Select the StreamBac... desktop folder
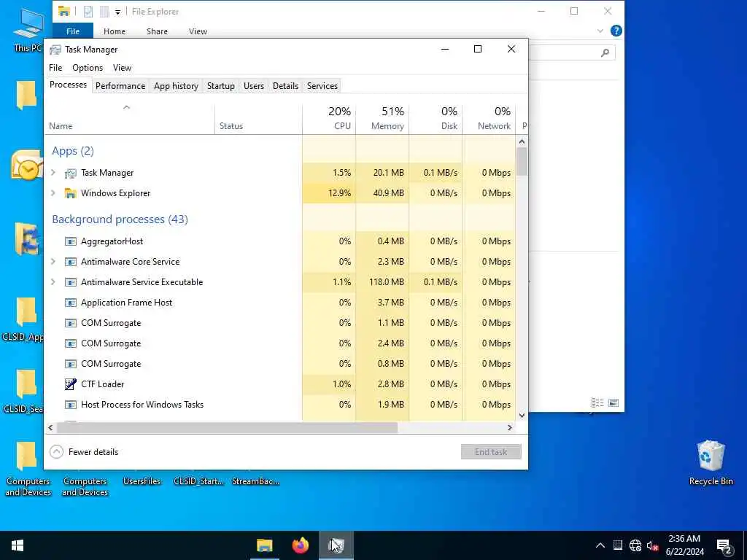This screenshot has height=560, width=747. pos(255,481)
